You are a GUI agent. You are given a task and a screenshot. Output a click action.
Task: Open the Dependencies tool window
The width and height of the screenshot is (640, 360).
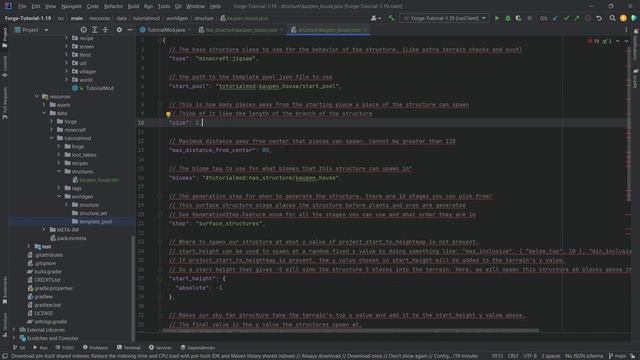(198, 348)
